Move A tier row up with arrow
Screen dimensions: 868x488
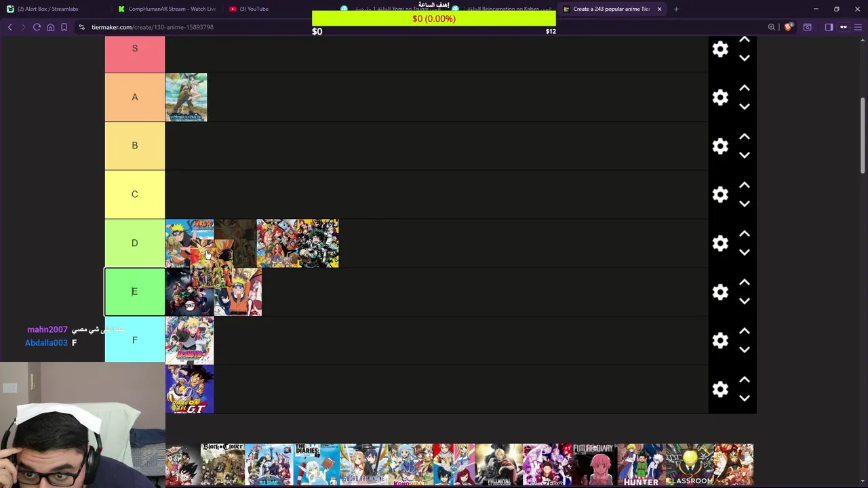pyautogui.click(x=744, y=88)
